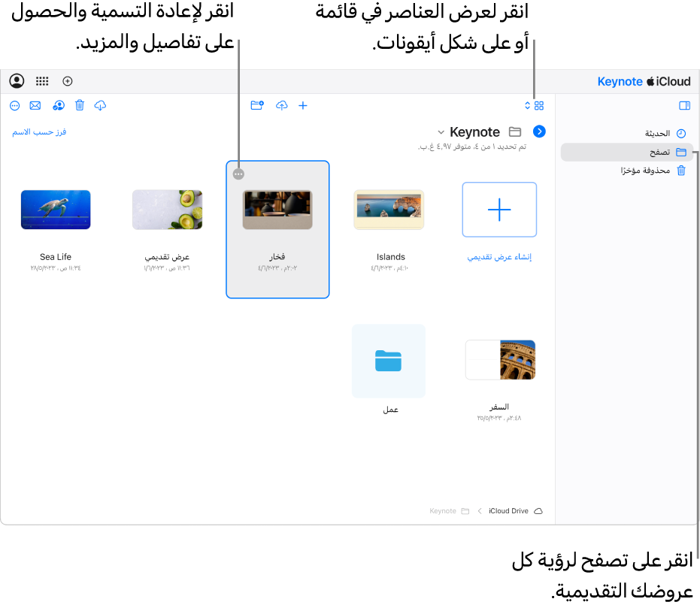Click the blue circular arrow next to Keynote
The image size is (700, 608).
tap(539, 132)
